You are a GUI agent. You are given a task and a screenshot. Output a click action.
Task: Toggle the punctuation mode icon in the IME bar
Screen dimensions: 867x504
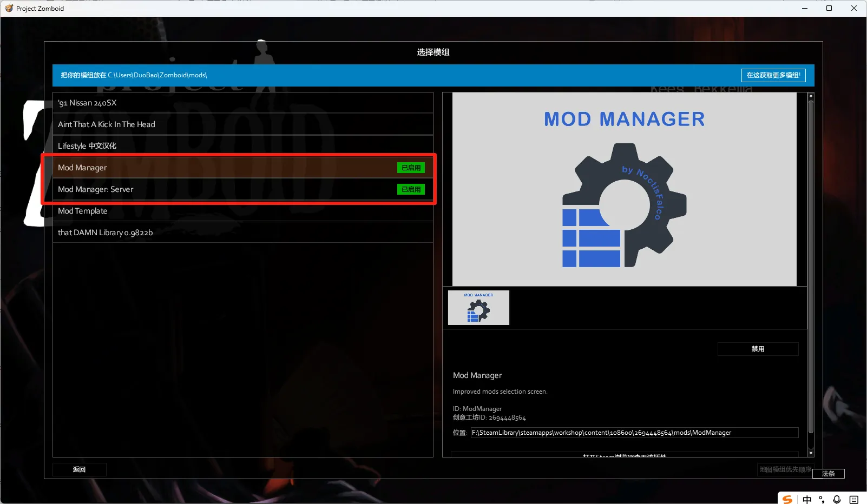click(822, 500)
